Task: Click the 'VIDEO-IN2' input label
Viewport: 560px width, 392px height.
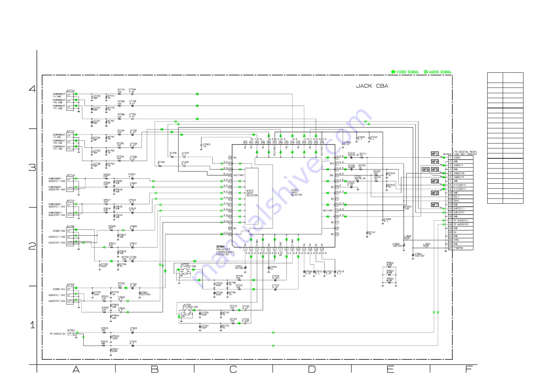Action: pyautogui.click(x=59, y=231)
